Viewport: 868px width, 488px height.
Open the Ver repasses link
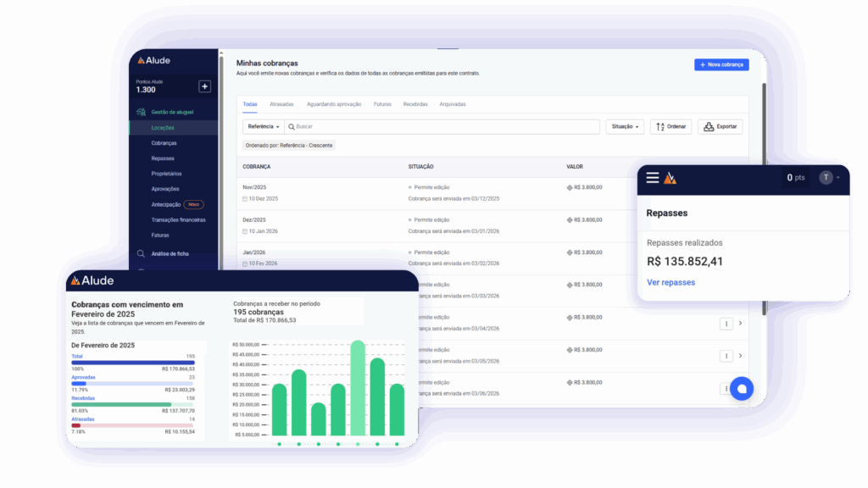click(x=670, y=282)
